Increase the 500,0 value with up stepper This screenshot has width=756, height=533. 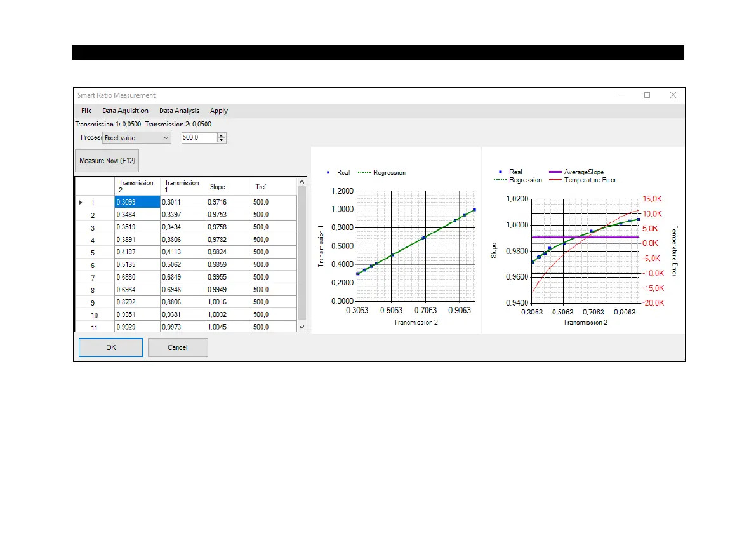[222, 135]
